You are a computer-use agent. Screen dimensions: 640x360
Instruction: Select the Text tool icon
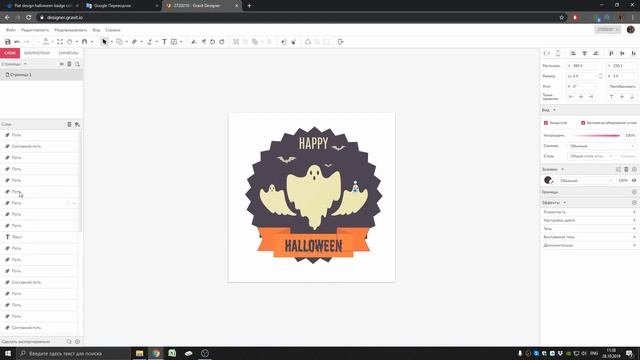(x=164, y=42)
